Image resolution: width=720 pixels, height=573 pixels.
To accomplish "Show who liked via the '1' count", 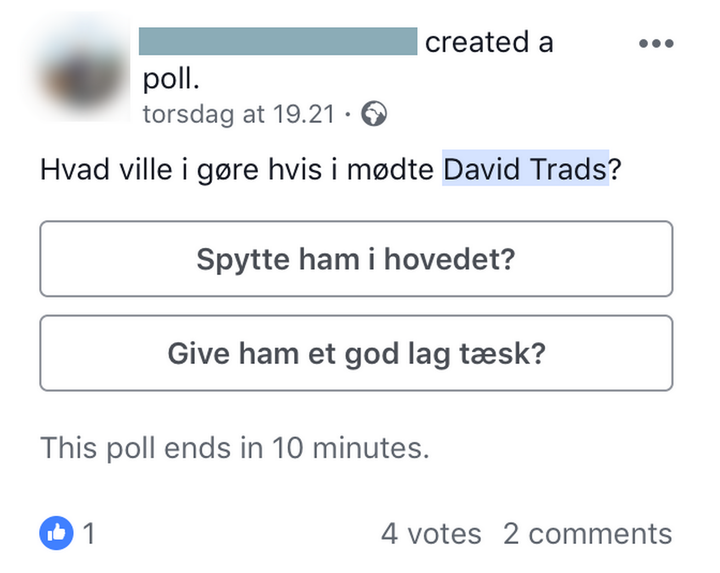I will (x=89, y=534).
